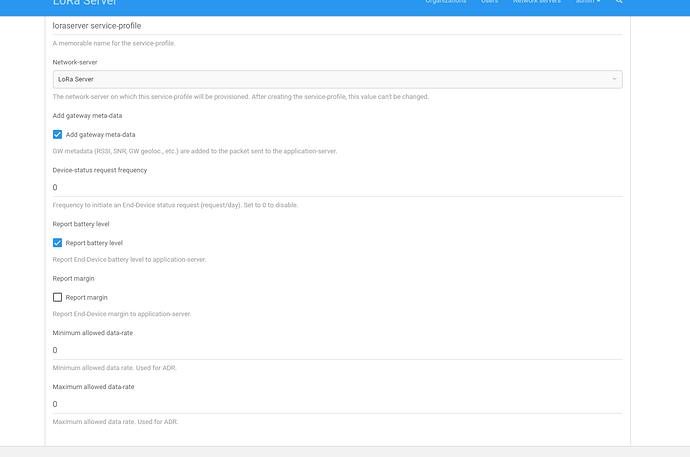Click the 'Report margin' section heading
This screenshot has width=690, height=457.
tap(73, 279)
